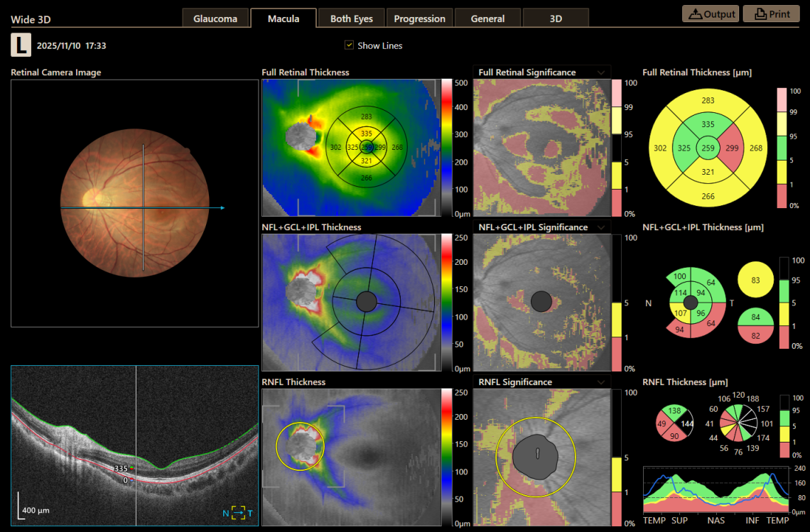This screenshot has height=532, width=810.
Task: Switch to the Glaucoma tab
Action: [216, 18]
